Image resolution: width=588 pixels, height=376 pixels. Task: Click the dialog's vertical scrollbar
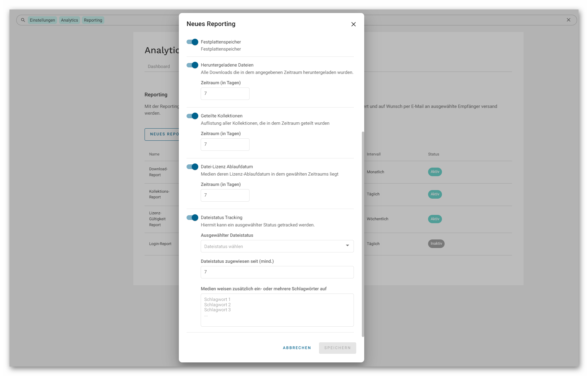click(x=363, y=234)
